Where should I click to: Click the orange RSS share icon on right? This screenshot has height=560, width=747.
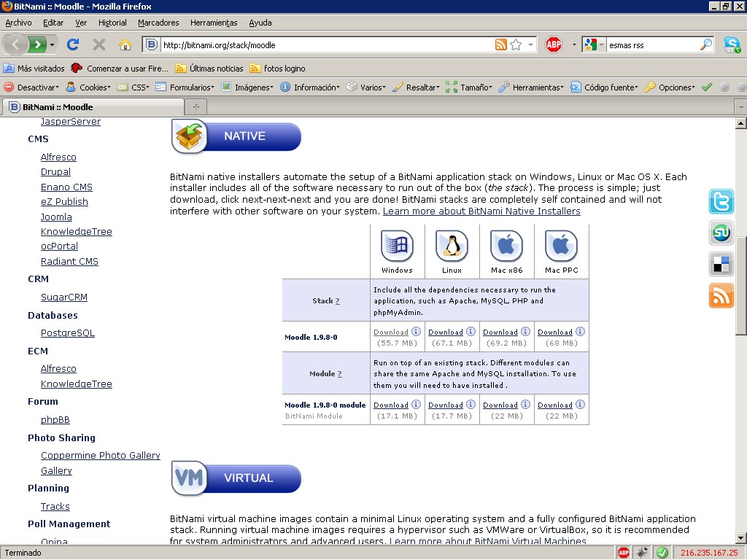[721, 296]
